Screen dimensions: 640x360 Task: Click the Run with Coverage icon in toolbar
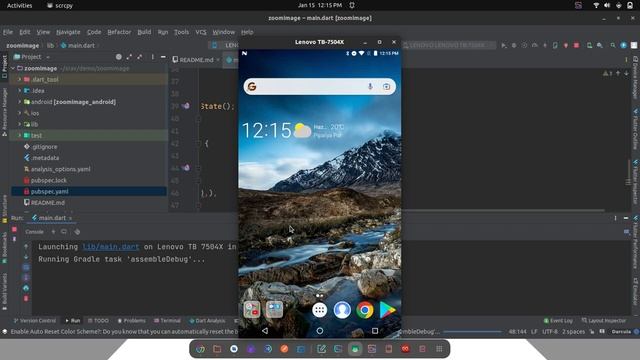pyautogui.click(x=524, y=45)
